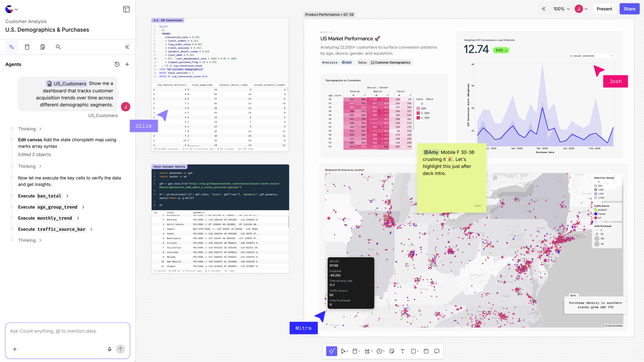The width and height of the screenshot is (644, 362).
Task: Open the AI agents sidebar tab
Action: pyautogui.click(x=12, y=47)
